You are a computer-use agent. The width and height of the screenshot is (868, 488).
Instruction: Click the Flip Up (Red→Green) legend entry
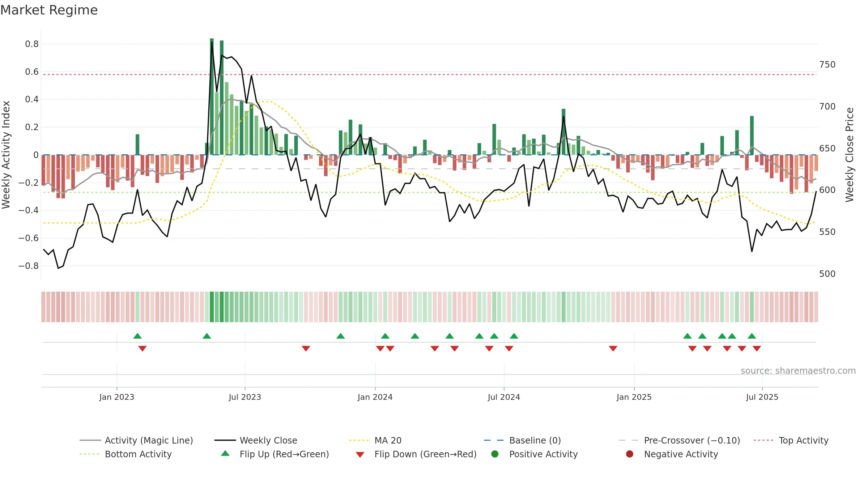(x=275, y=454)
